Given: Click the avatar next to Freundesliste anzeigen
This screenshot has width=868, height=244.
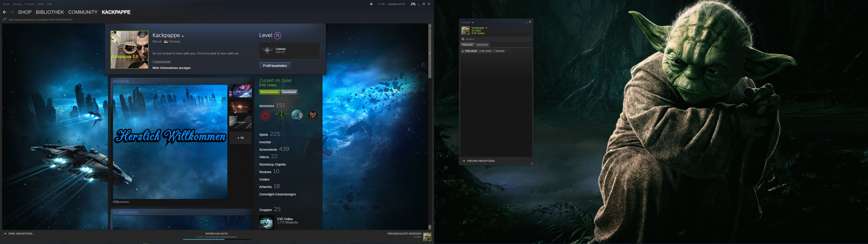Looking at the screenshot, I should (x=427, y=237).
